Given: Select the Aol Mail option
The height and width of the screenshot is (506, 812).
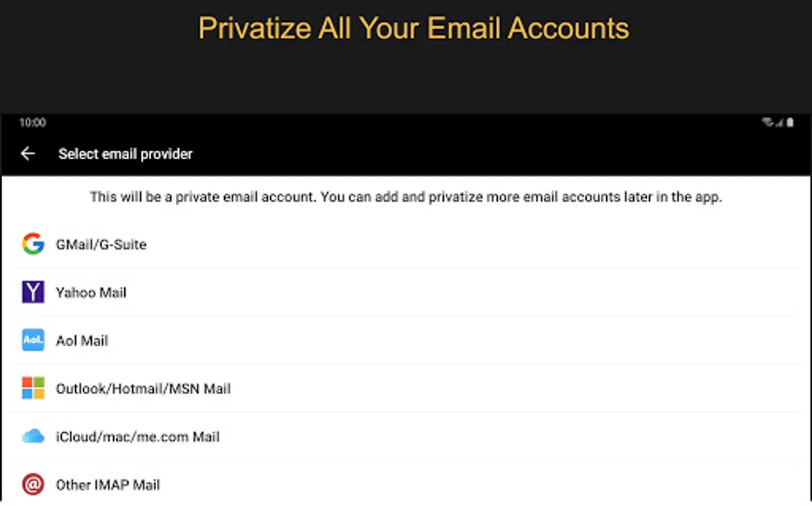Looking at the screenshot, I should point(82,341).
